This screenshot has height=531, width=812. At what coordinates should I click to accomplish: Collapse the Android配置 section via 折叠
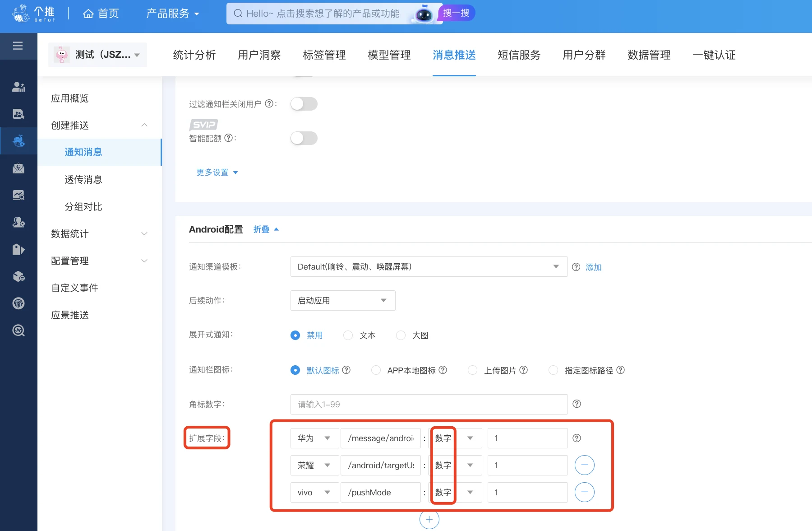pos(266,229)
